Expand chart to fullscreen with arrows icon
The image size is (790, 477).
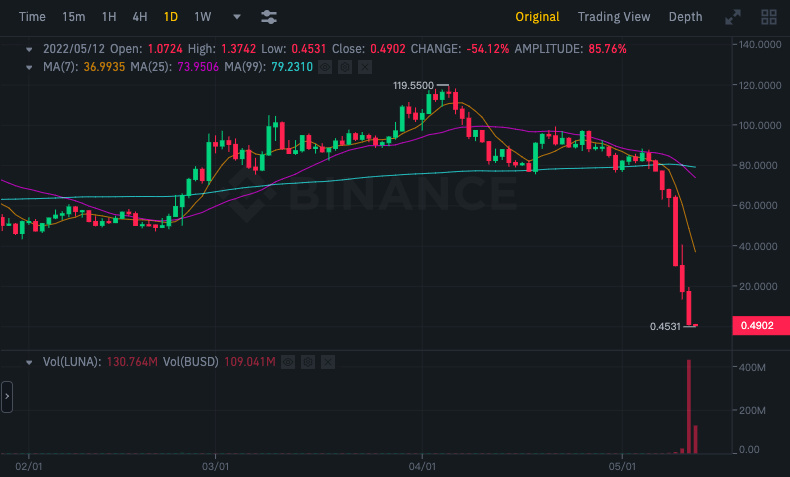pos(733,17)
